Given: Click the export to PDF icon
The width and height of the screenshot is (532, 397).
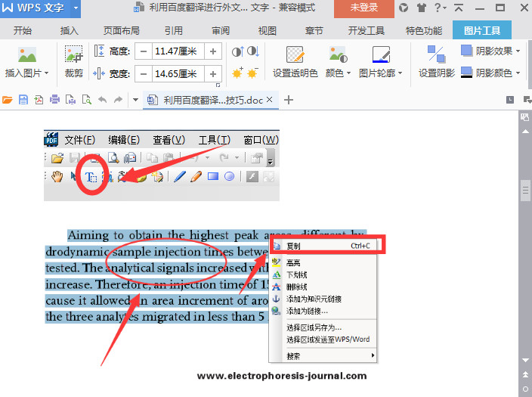Looking at the screenshot, I should pyautogui.click(x=39, y=100).
